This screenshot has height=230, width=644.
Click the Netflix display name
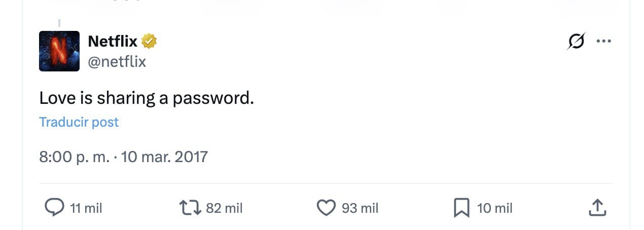coord(113,41)
